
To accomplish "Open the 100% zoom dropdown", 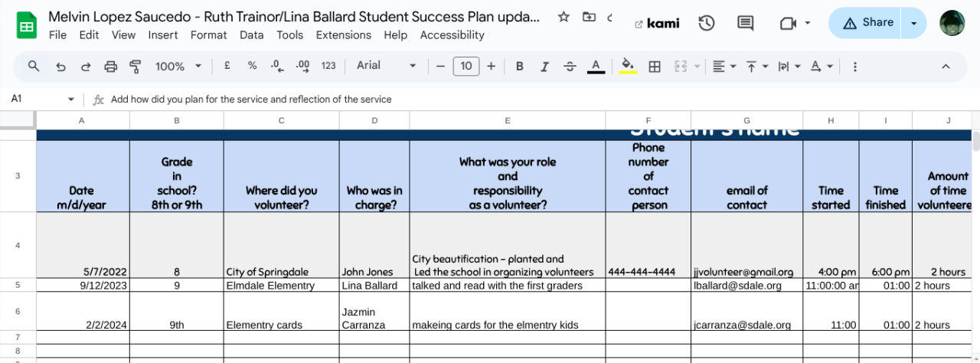I will tap(178, 67).
